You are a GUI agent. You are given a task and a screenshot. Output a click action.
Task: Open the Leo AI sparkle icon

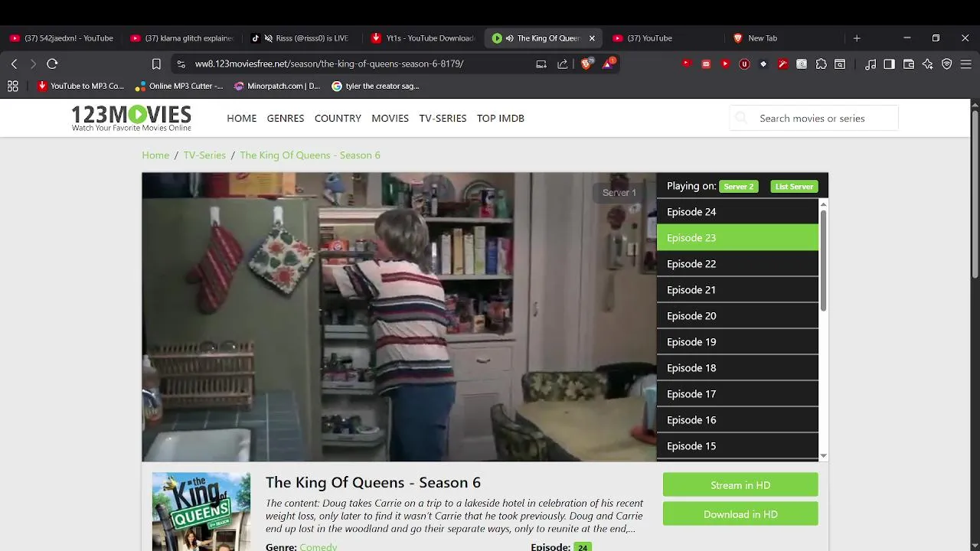[928, 64]
